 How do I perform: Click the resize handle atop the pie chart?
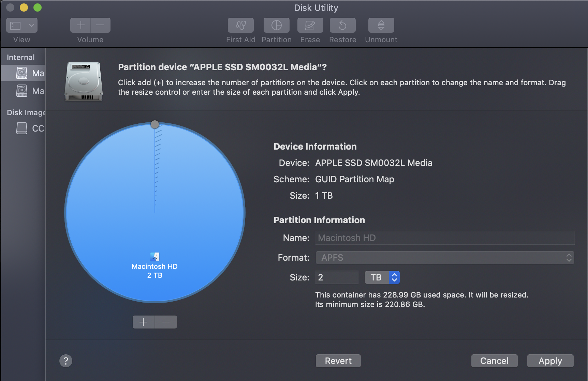(x=155, y=124)
